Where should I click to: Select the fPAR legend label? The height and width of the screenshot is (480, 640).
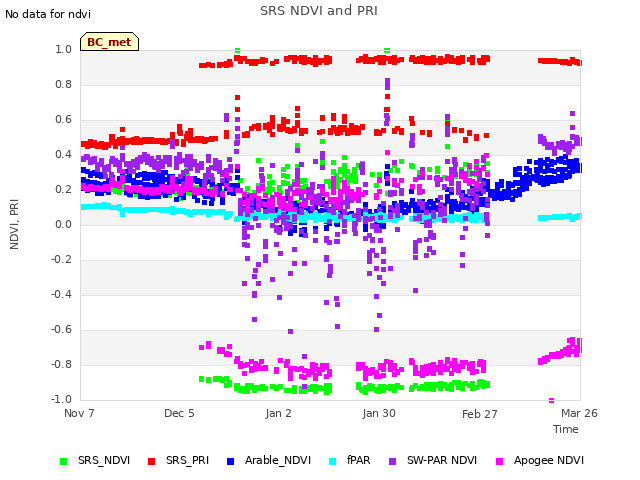358,460
